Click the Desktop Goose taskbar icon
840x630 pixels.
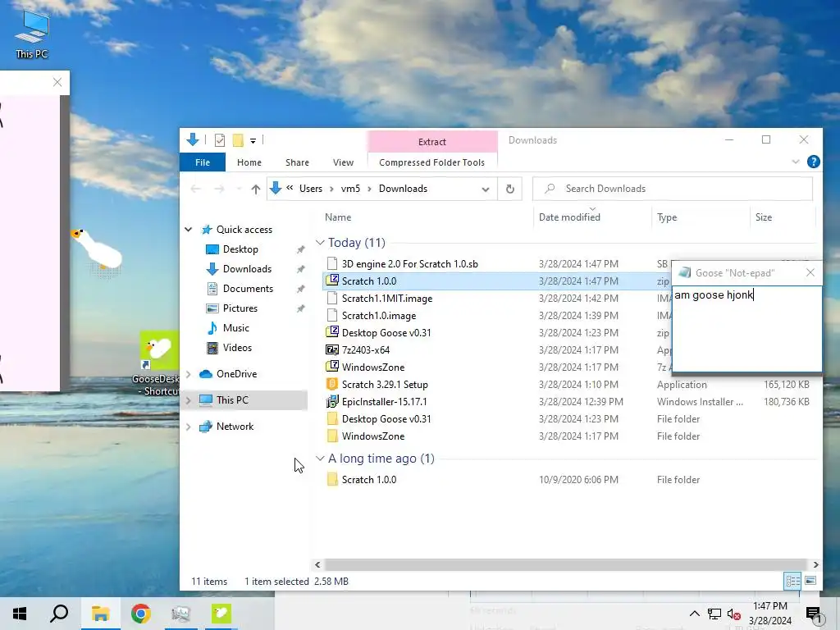(x=221, y=614)
